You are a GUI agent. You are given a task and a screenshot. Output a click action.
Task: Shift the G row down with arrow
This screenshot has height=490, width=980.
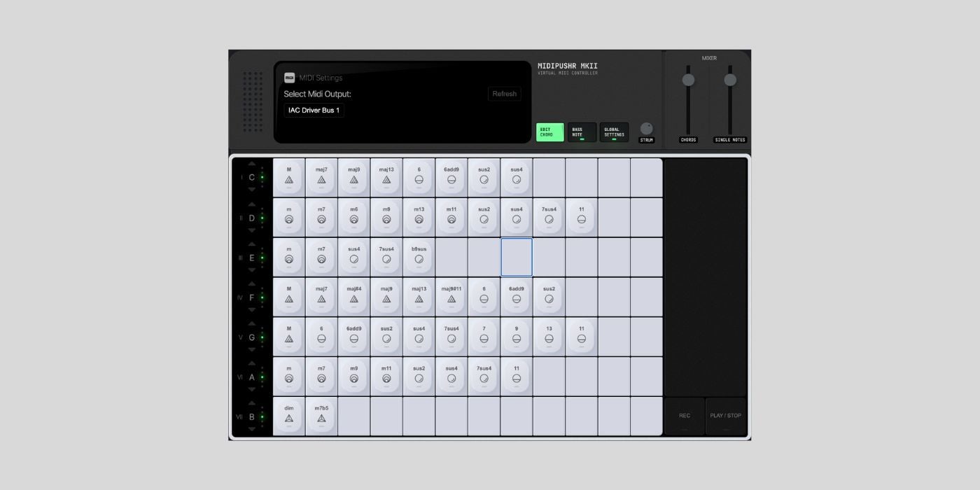coord(252,349)
